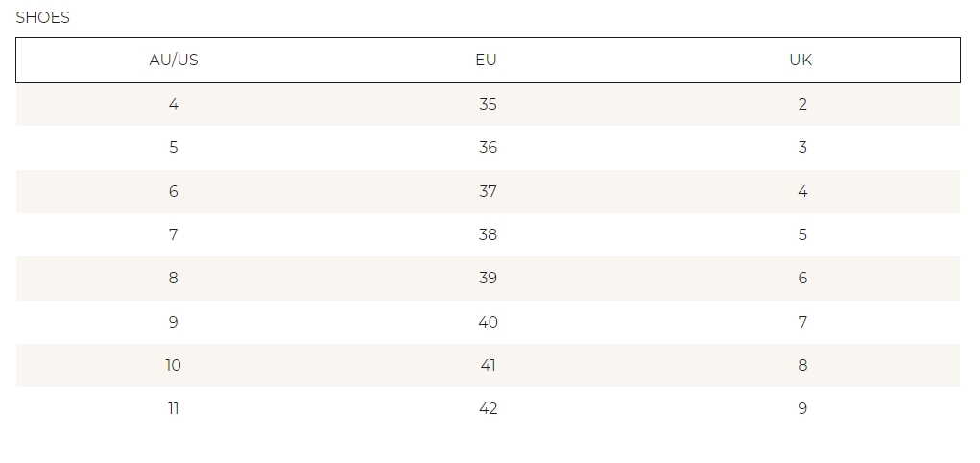The height and width of the screenshot is (463, 980).
Task: Select UK size 9 cell
Action: tap(802, 408)
